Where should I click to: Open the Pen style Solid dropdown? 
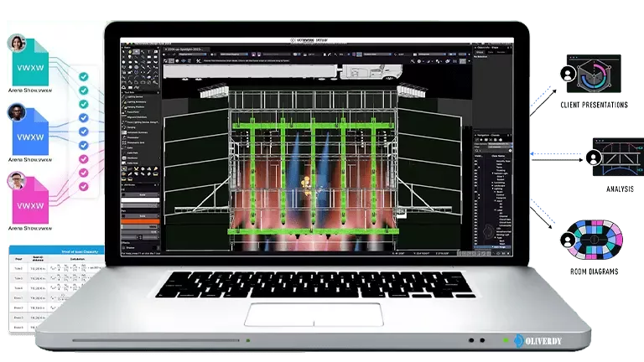tap(141, 216)
